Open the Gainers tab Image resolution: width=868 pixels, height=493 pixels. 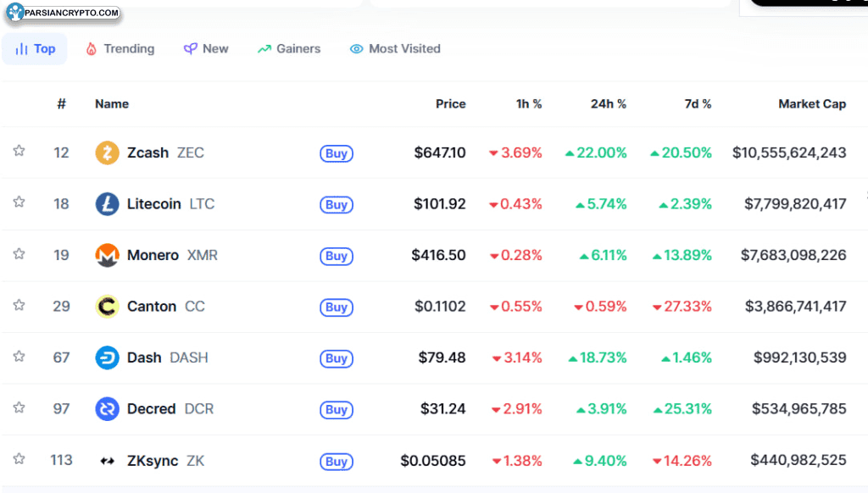click(x=289, y=49)
